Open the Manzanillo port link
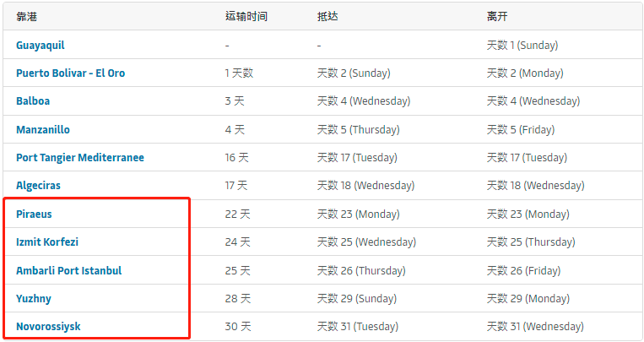644x342 pixels. tap(43, 130)
